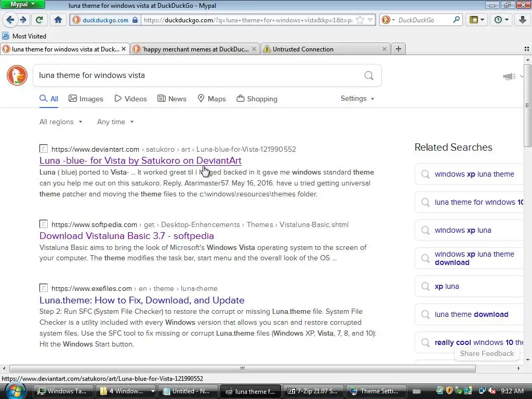The image size is (532, 399).
Task: Click the DuckDuckGo duck logo
Action: coord(17,75)
